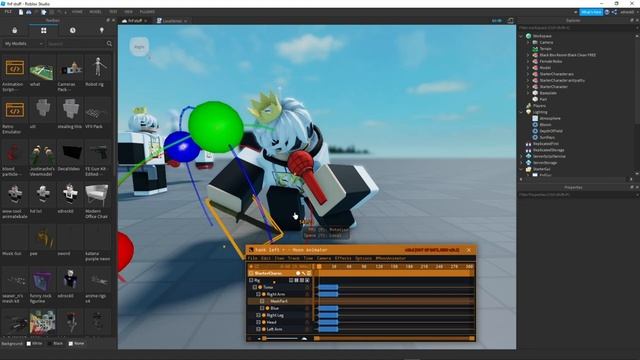The height and width of the screenshot is (360, 640).
Task: Click the Terrain icon in Explorer
Action: (535, 49)
